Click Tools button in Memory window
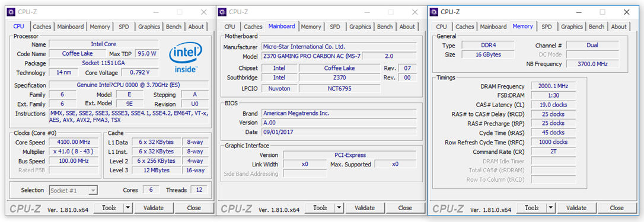644x222 pixels. point(531,208)
